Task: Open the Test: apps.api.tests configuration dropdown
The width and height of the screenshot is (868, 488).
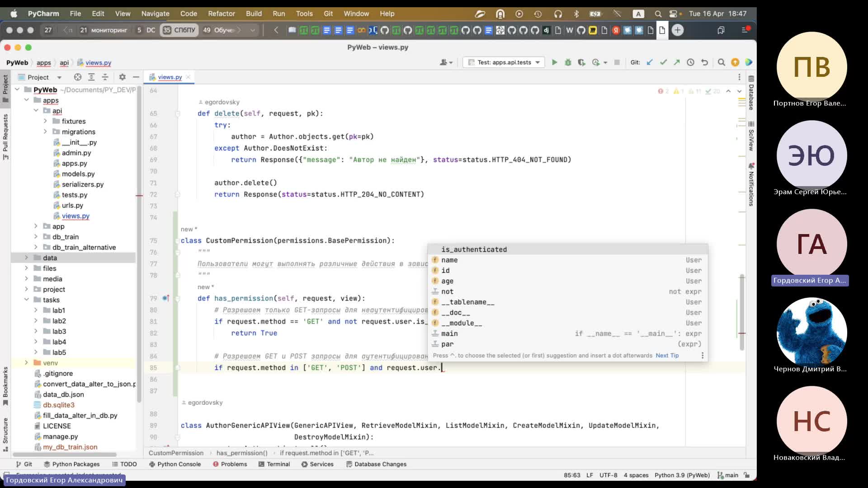Action: click(x=504, y=62)
